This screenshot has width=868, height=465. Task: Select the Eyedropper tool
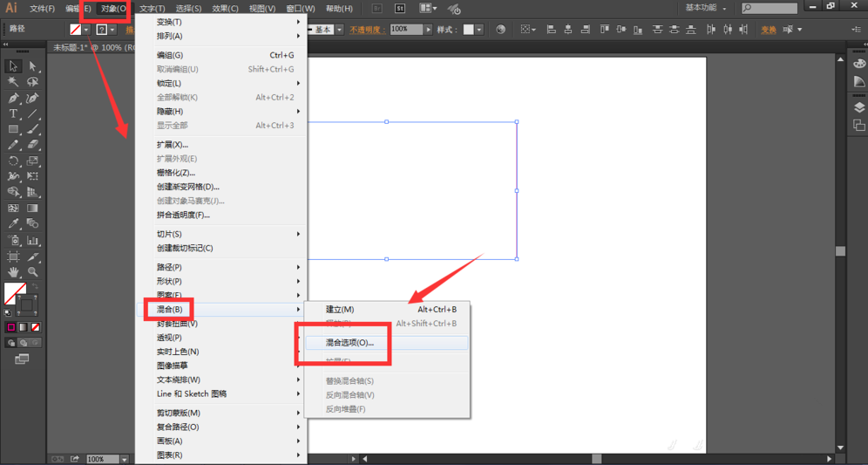(13, 224)
